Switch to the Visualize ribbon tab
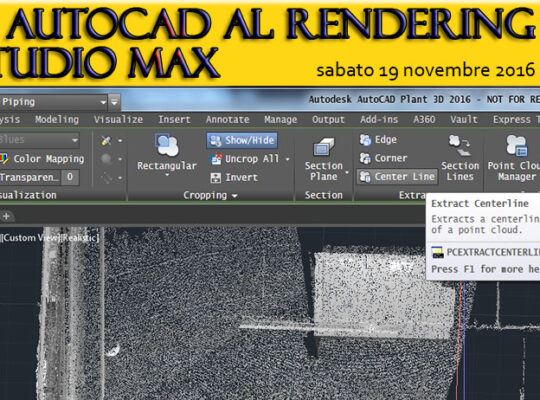 [x=118, y=120]
